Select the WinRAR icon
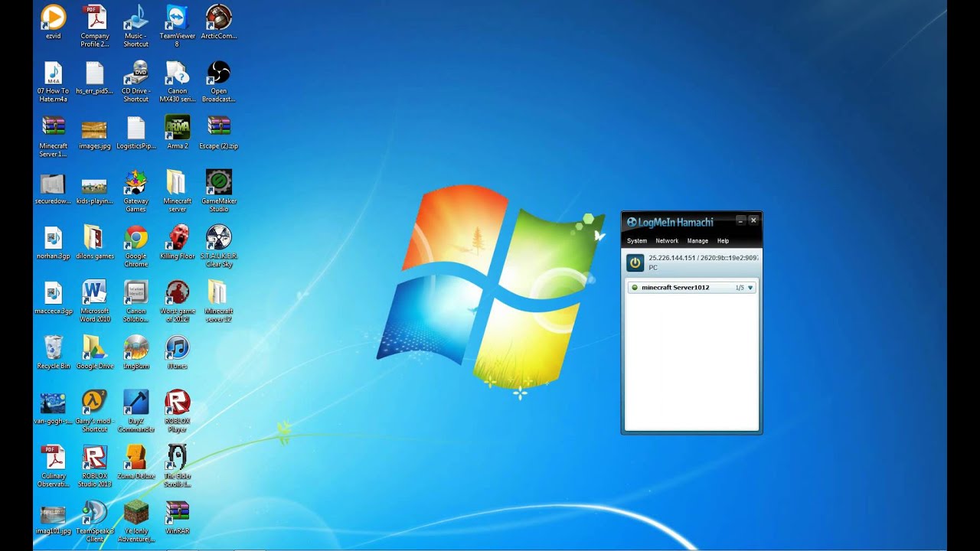Image resolution: width=980 pixels, height=551 pixels. click(x=177, y=512)
